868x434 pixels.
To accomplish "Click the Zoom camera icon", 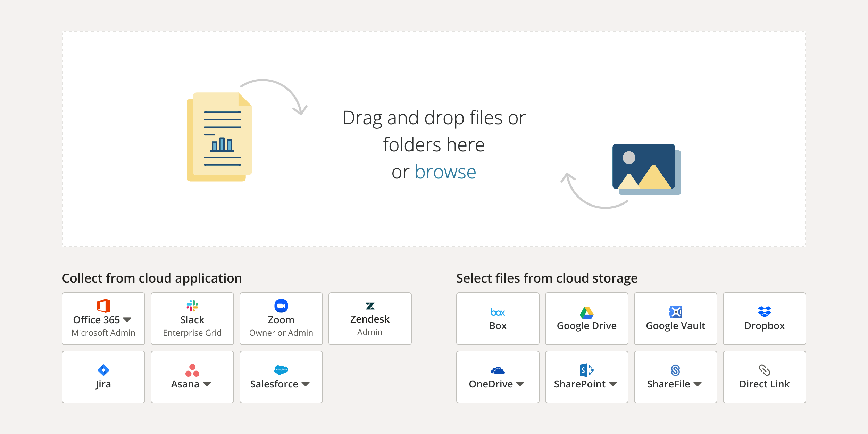I will point(281,306).
